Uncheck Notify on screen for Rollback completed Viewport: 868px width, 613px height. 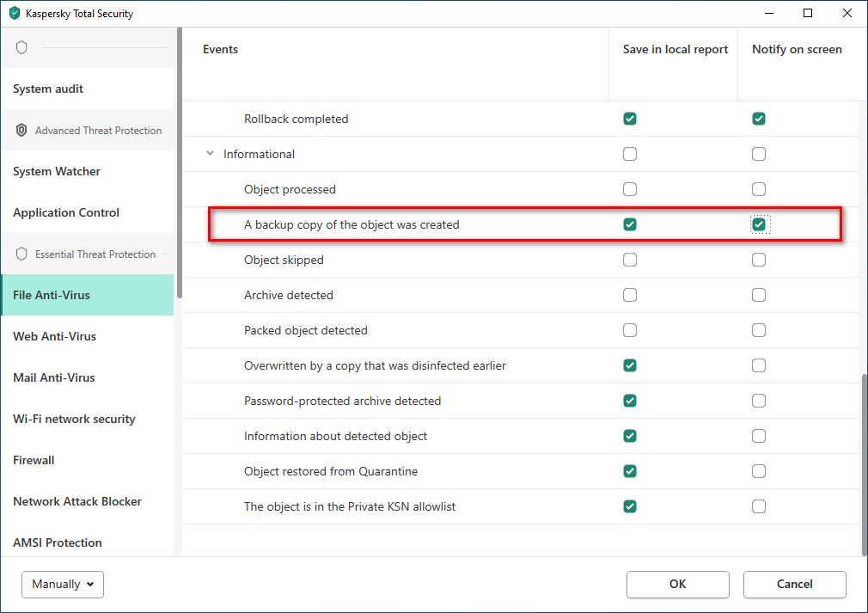coord(759,119)
